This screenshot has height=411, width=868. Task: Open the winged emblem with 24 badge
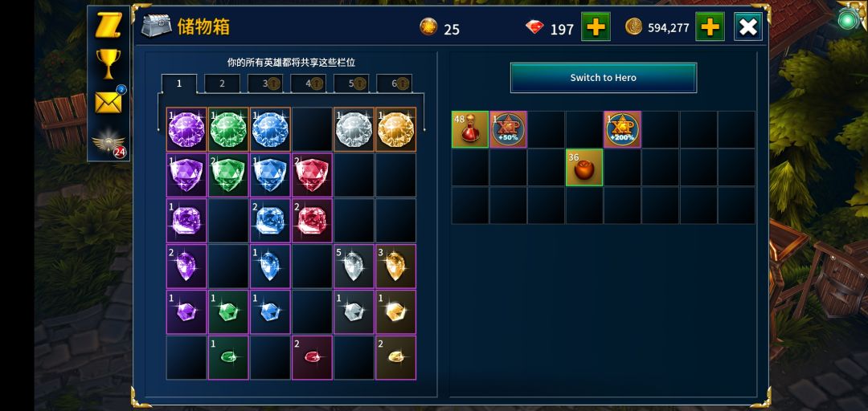[108, 143]
